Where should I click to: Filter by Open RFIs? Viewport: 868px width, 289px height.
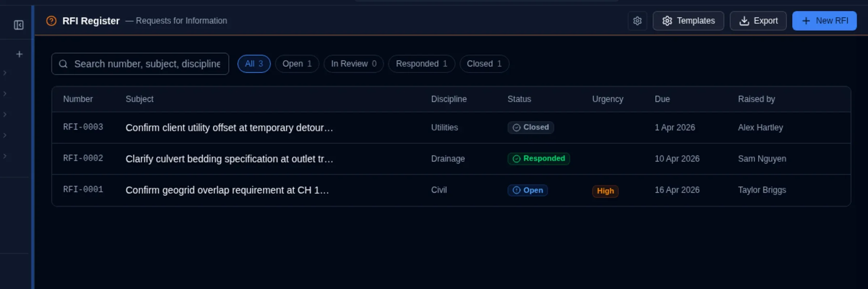(x=297, y=64)
